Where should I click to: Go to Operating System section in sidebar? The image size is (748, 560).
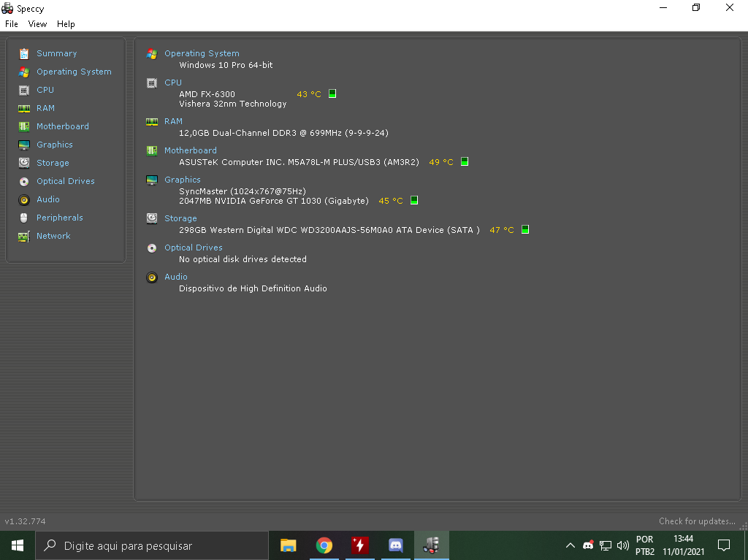coord(74,72)
